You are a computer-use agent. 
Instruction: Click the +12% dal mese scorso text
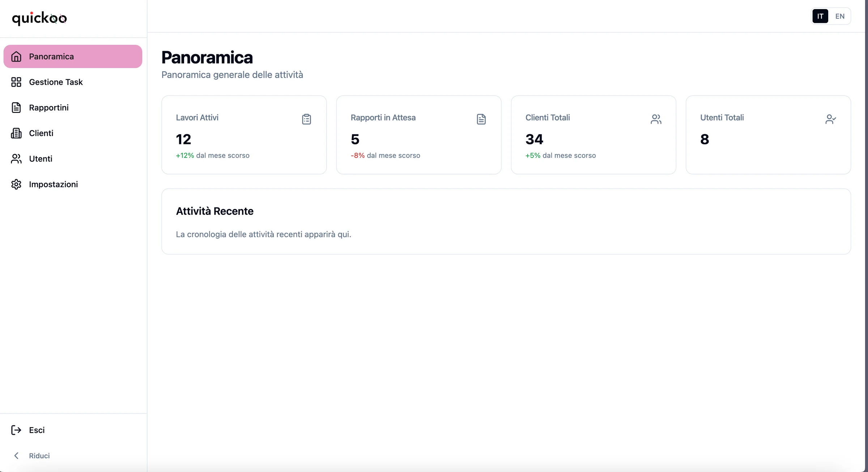point(213,155)
